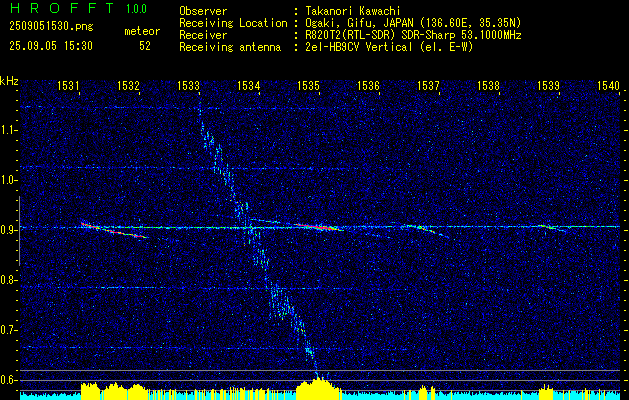Screen dimensions: 629x400
Task: Click the 0.6 kHz axis label
Action: point(9,380)
